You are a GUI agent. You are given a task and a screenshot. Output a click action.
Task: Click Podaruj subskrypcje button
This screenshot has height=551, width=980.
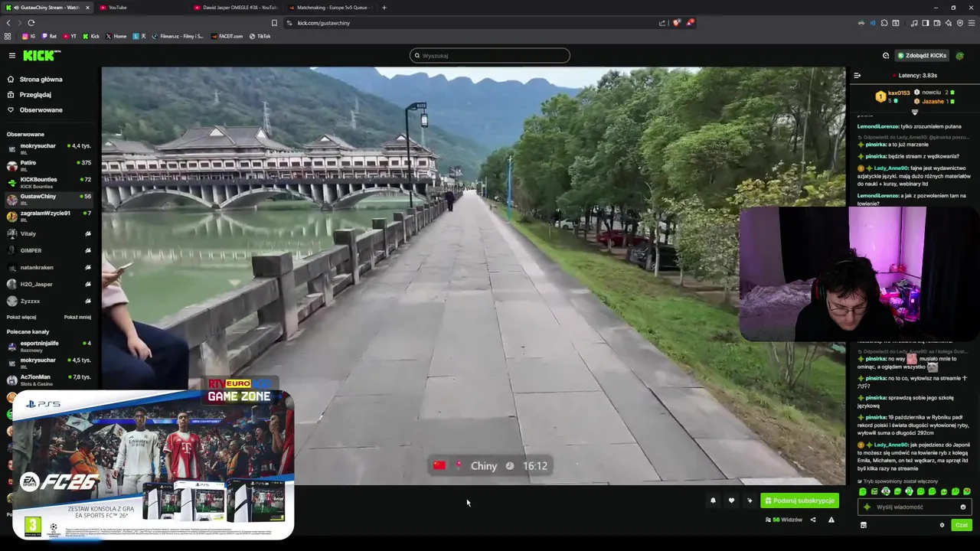coord(799,500)
